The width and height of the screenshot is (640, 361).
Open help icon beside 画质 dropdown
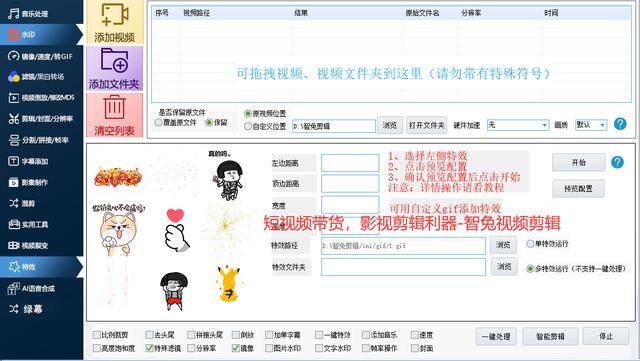click(x=620, y=124)
